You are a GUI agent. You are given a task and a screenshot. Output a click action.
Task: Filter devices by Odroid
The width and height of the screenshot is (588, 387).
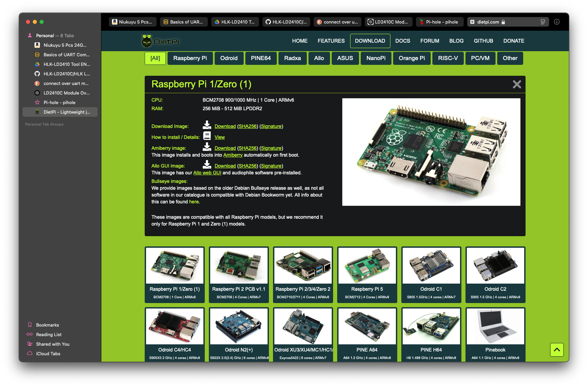[229, 58]
